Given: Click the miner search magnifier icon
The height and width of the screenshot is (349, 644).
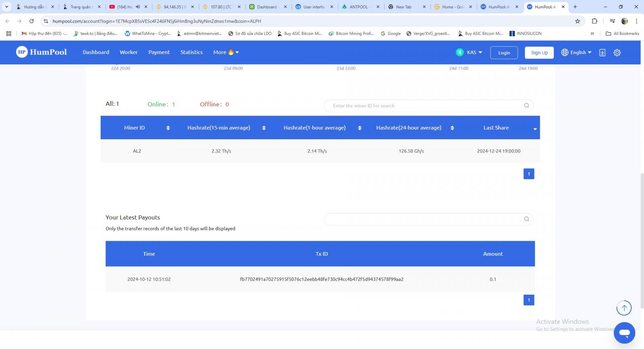Looking at the screenshot, I should pyautogui.click(x=526, y=106).
